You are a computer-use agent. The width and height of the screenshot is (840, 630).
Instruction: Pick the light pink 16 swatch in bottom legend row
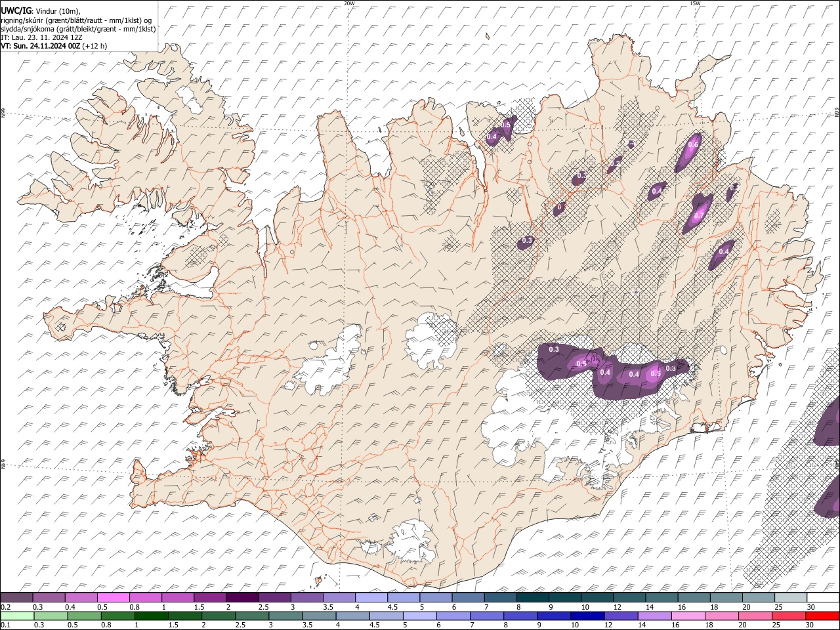[688, 616]
